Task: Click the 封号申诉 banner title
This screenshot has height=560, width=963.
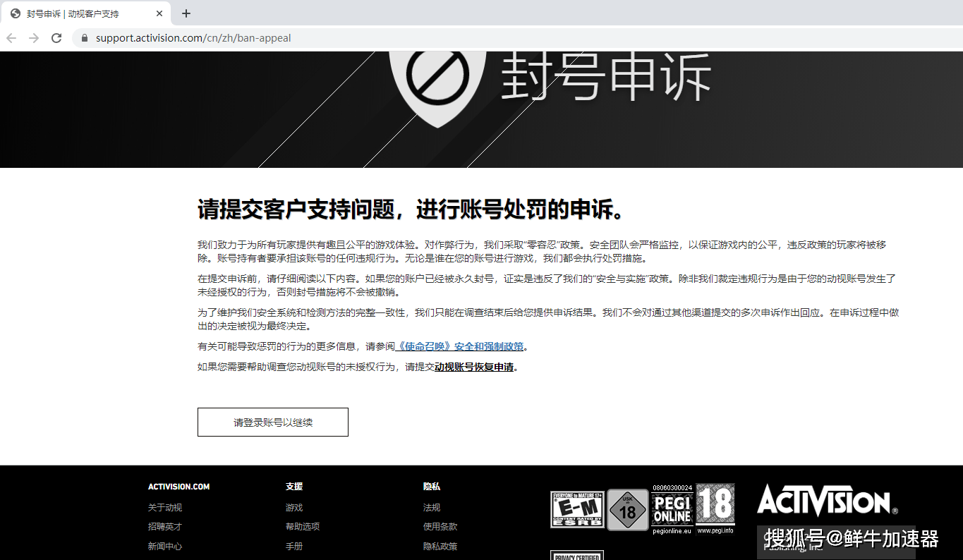Action: coord(606,76)
